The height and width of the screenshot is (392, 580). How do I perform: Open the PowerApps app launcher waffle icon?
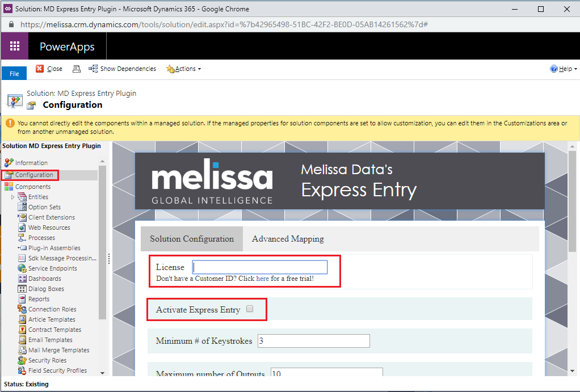tap(15, 47)
